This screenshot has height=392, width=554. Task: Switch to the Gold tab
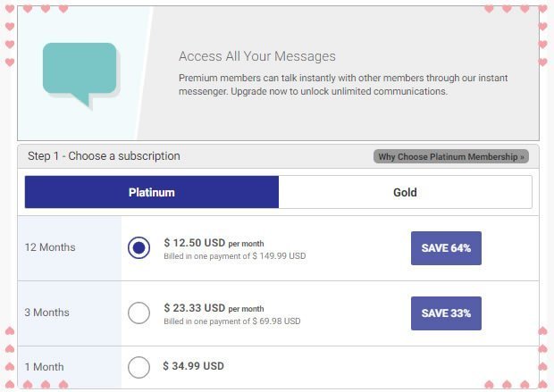tap(406, 192)
